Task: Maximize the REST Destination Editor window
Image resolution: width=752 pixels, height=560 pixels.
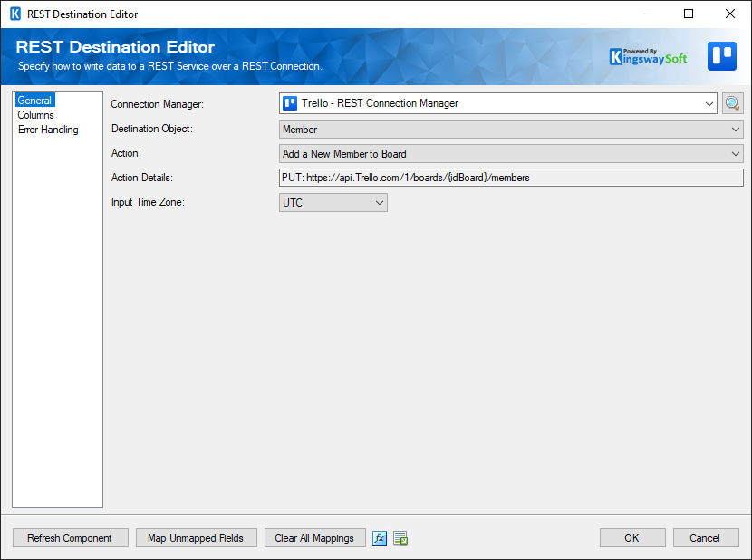Action: [689, 14]
